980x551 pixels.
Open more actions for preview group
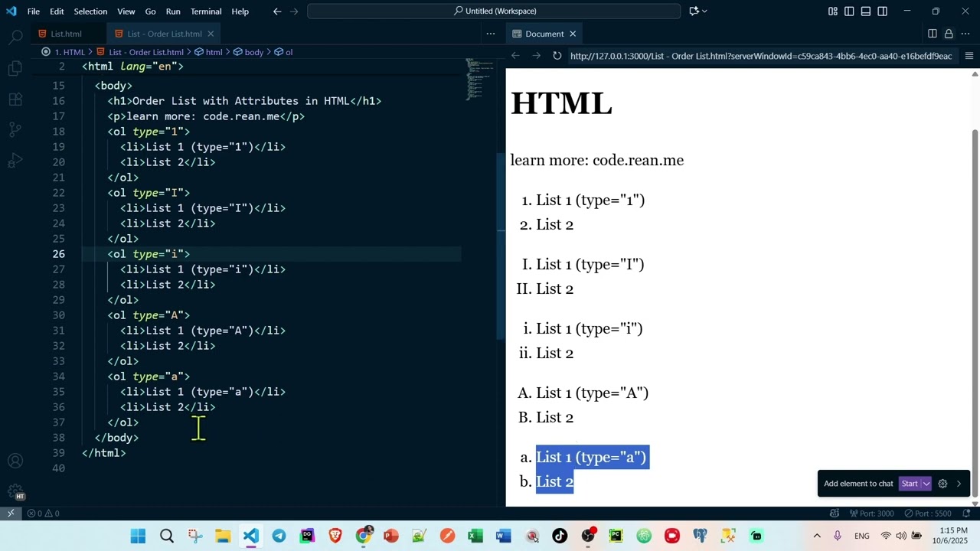tap(966, 34)
